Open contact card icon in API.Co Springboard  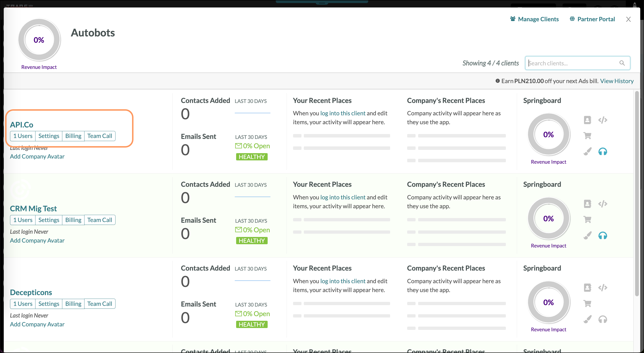tap(588, 120)
